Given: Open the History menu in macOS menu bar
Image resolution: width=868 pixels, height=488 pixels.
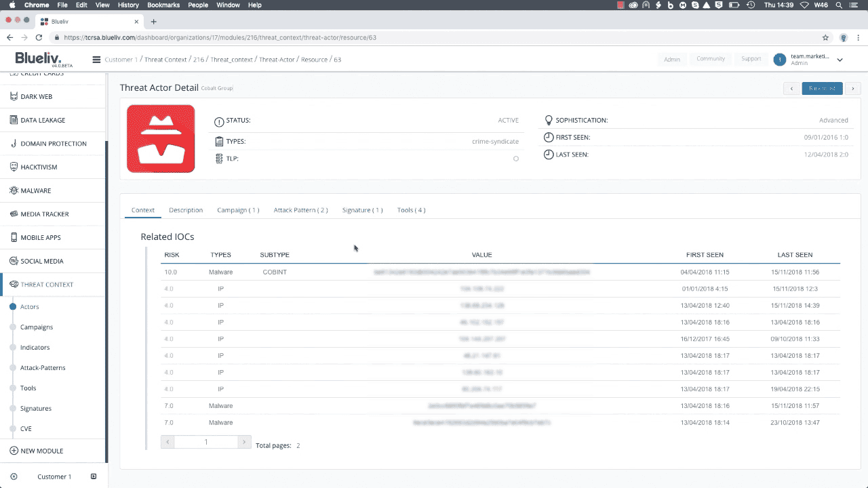Looking at the screenshot, I should tap(128, 5).
